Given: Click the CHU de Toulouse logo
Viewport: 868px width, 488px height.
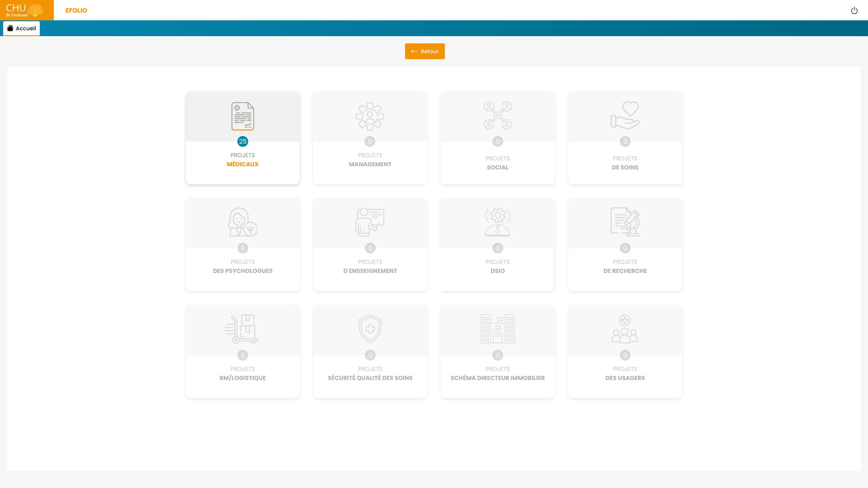Looking at the screenshot, I should tap(25, 10).
